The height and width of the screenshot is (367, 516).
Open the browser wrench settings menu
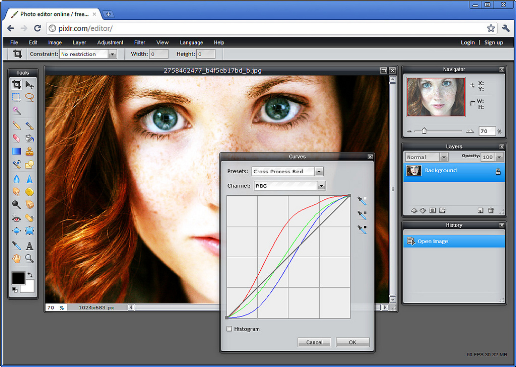(x=506, y=28)
